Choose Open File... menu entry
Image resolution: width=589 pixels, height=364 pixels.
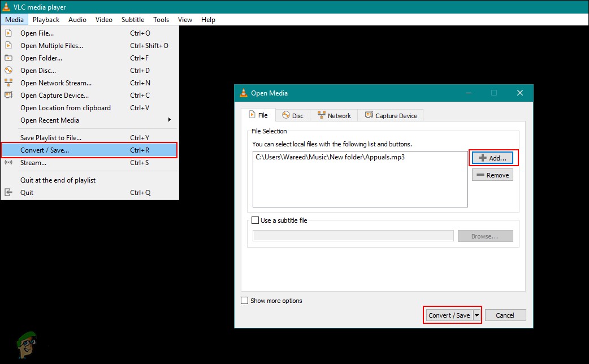pyautogui.click(x=89, y=33)
